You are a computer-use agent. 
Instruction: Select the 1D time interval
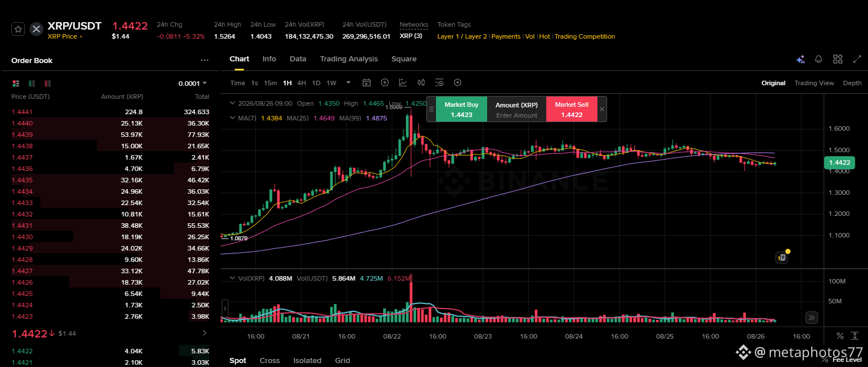(x=317, y=83)
